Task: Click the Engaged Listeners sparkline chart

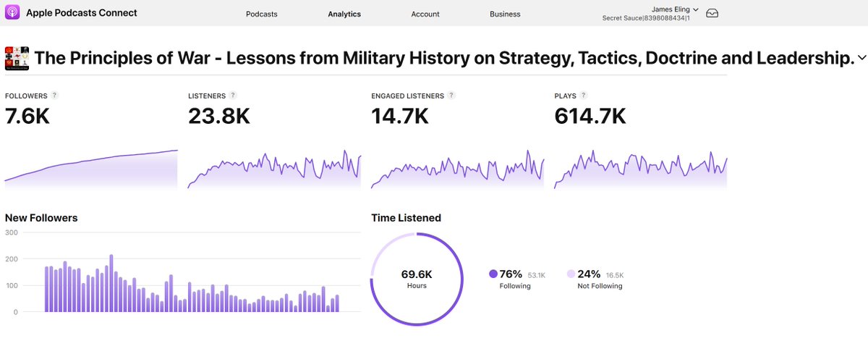Action: [x=457, y=169]
